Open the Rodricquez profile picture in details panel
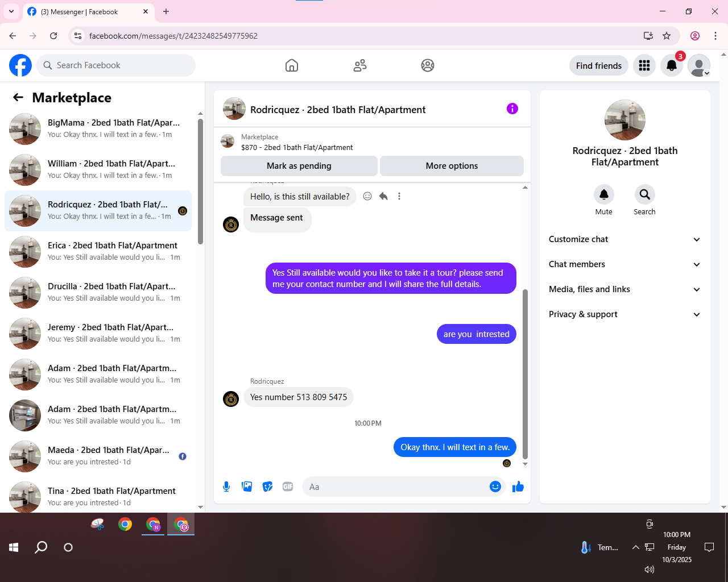 coord(625,120)
